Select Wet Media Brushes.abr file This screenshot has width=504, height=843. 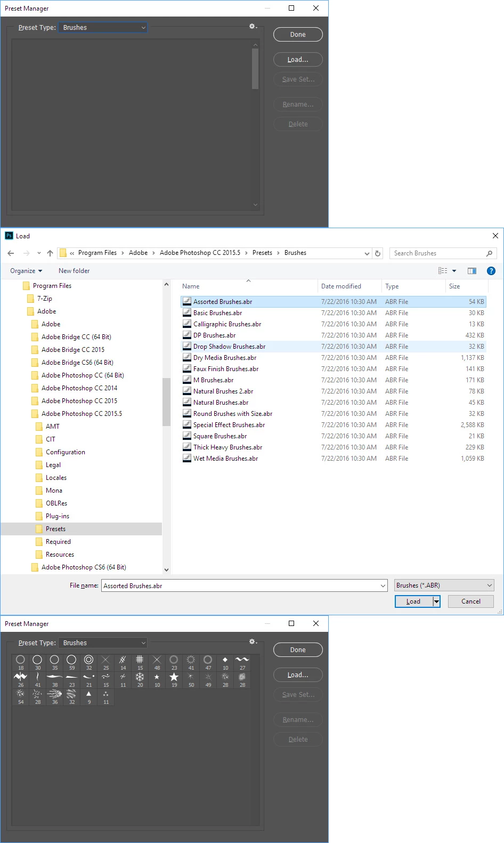tap(333, 459)
